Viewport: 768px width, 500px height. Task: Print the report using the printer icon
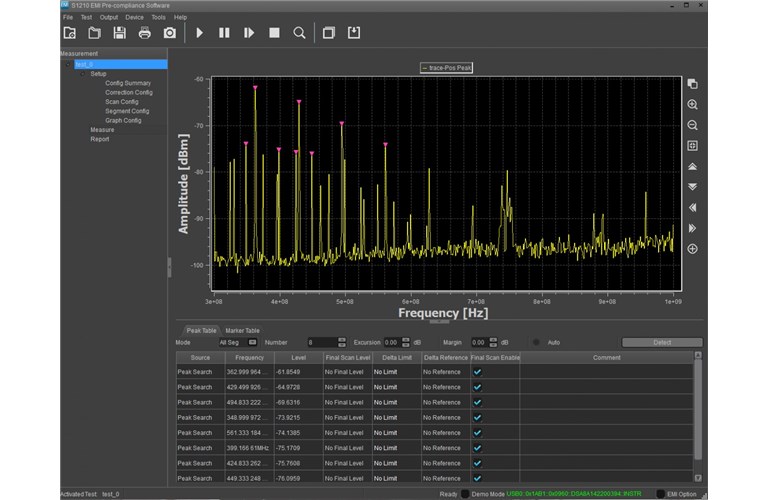145,33
